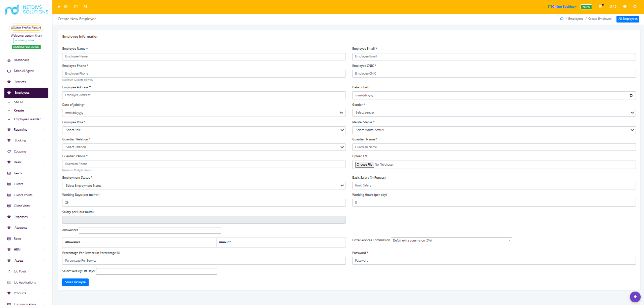Screen dimensions: 644x305
Task: Click the power logout icon
Action: [635, 6]
